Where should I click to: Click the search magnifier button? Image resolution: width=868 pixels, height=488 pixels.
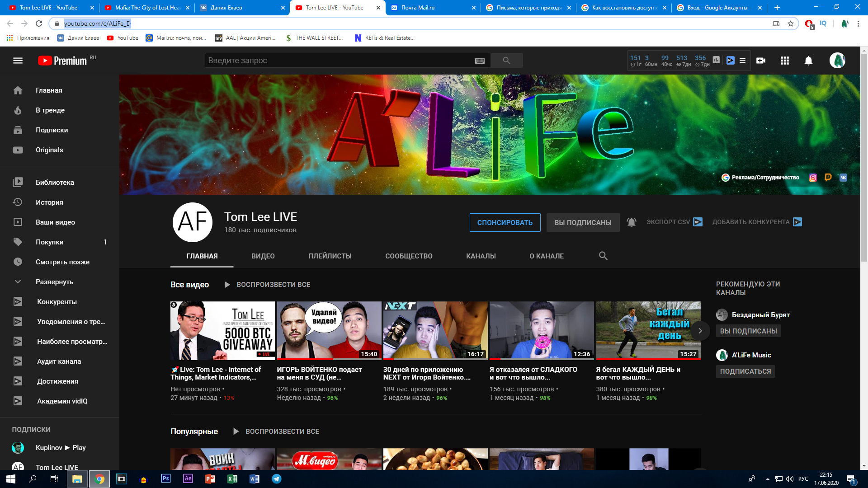click(506, 61)
